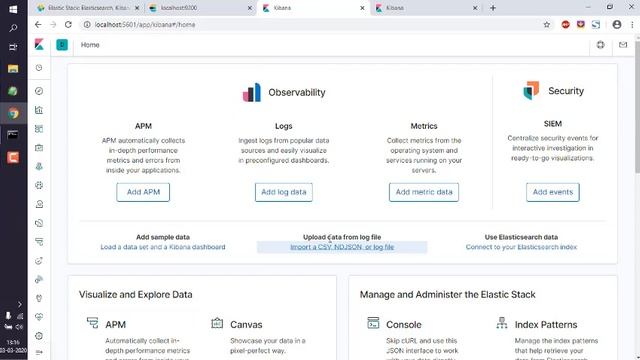
Task: Open the Chrome profile avatar
Action: tap(617, 24)
